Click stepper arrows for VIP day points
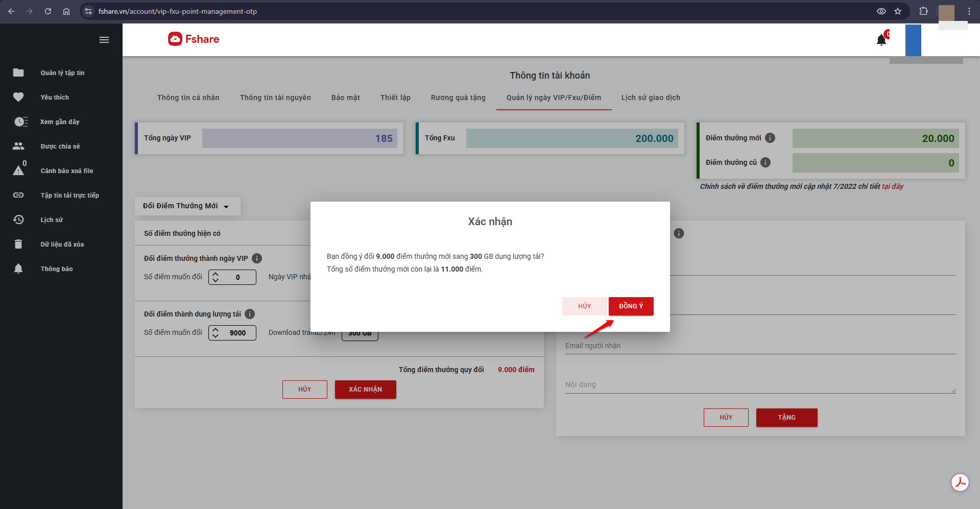The image size is (980, 509). tap(216, 277)
